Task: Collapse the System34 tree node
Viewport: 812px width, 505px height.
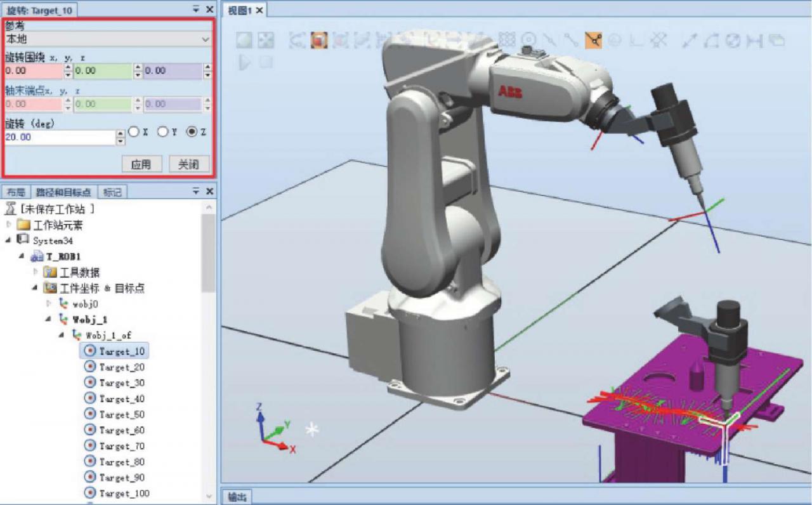Action: (9, 240)
